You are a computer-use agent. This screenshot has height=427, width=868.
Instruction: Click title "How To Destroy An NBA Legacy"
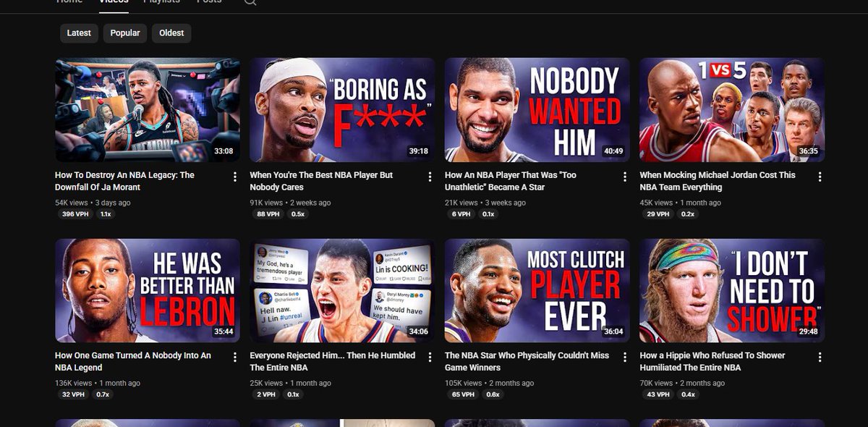pyautogui.click(x=124, y=181)
